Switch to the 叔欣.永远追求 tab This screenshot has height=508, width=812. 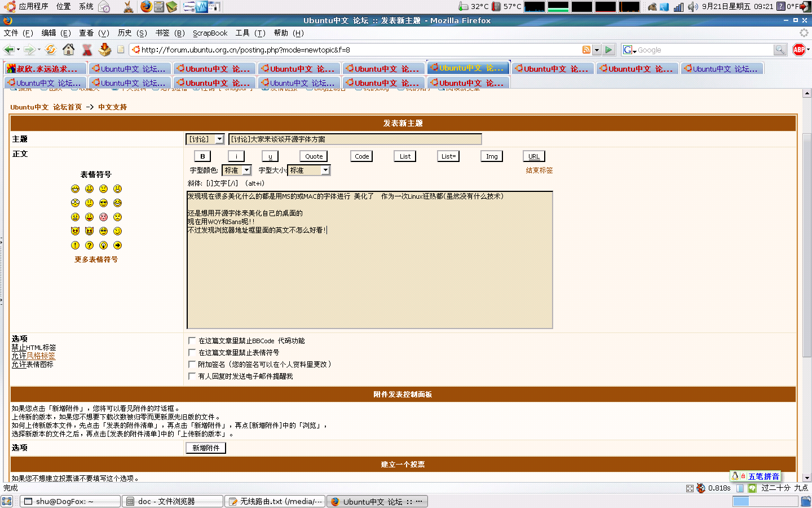point(46,69)
